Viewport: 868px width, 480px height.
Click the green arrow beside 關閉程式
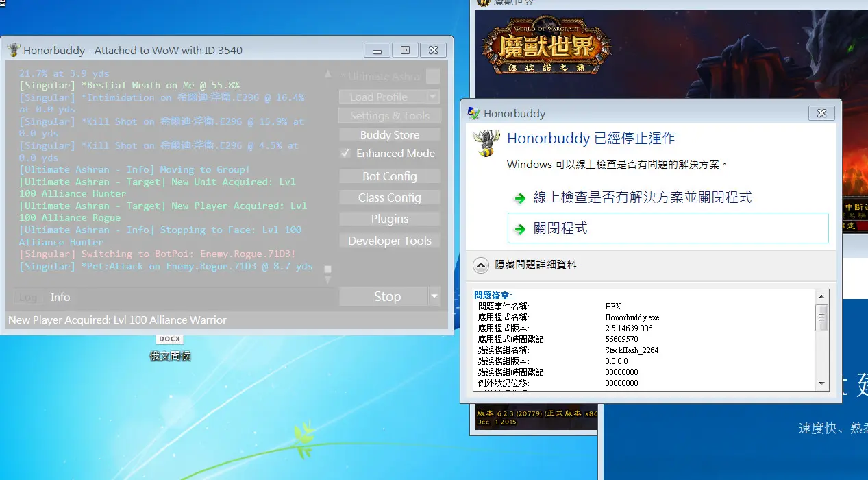(521, 229)
